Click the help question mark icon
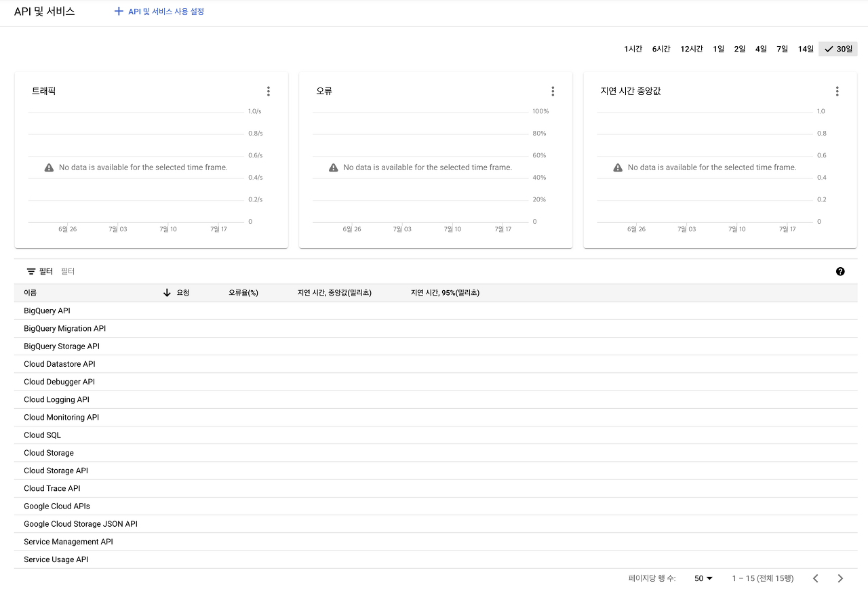 point(840,271)
